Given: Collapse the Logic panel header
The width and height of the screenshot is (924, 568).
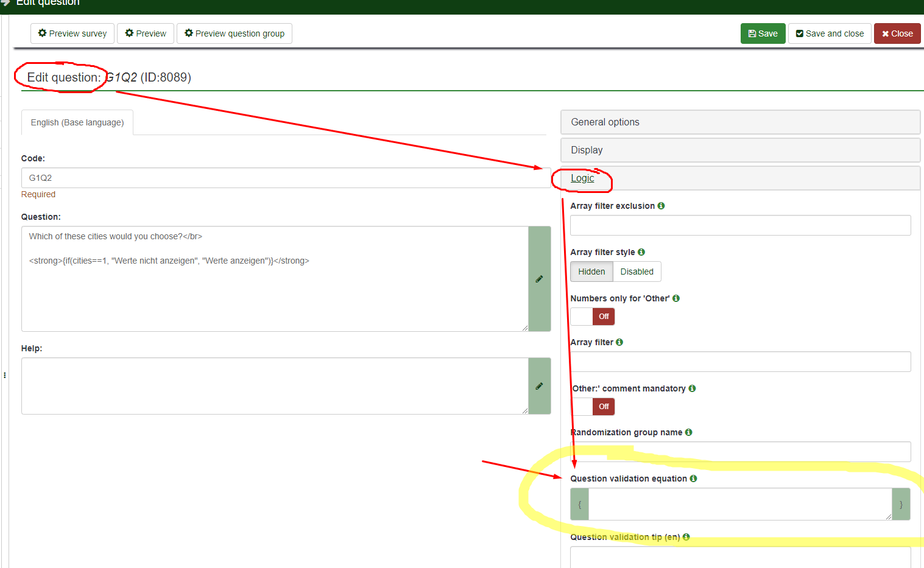Looking at the screenshot, I should [x=582, y=178].
